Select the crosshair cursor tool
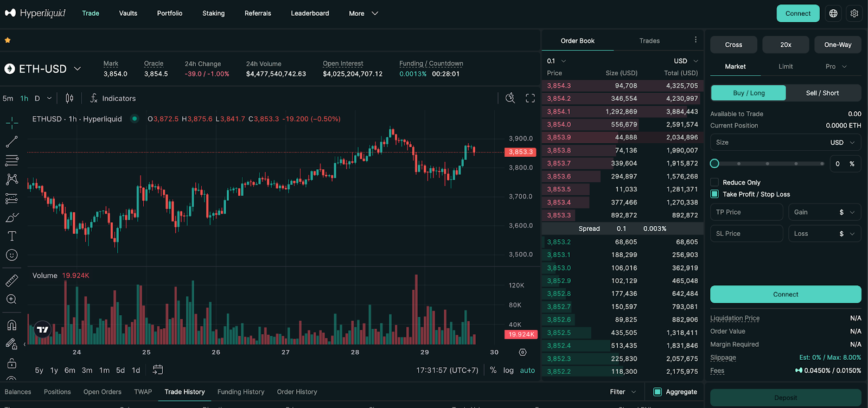The height and width of the screenshot is (408, 868). click(12, 123)
